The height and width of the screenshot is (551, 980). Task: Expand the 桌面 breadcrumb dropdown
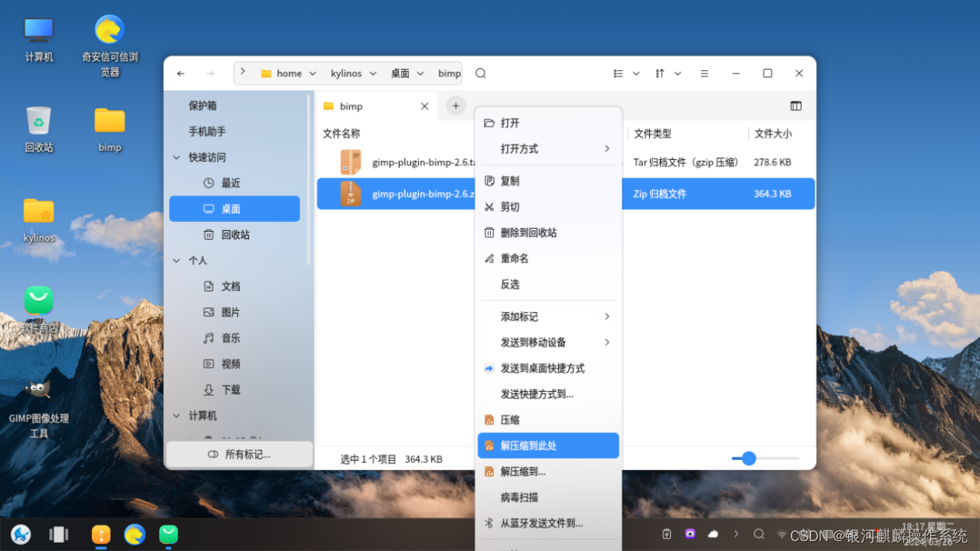coord(421,73)
